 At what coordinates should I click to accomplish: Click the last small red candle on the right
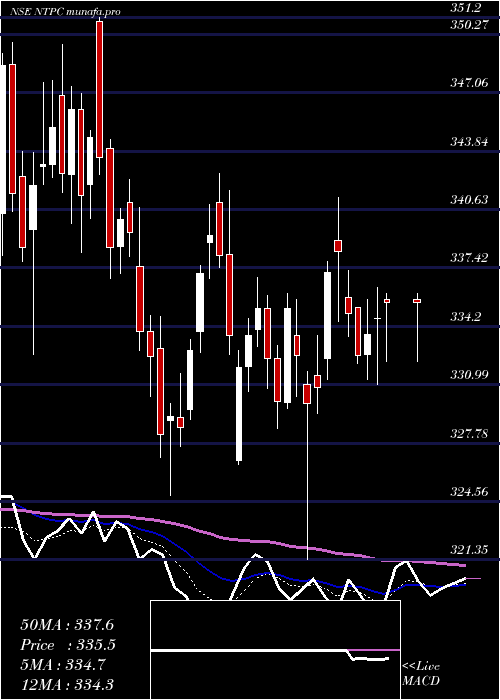(417, 301)
